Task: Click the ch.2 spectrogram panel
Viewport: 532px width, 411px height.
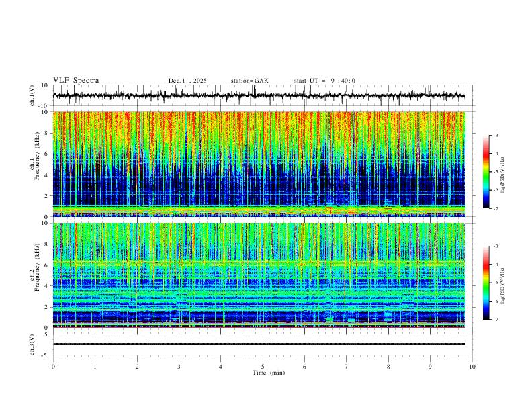Action: (x=259, y=275)
